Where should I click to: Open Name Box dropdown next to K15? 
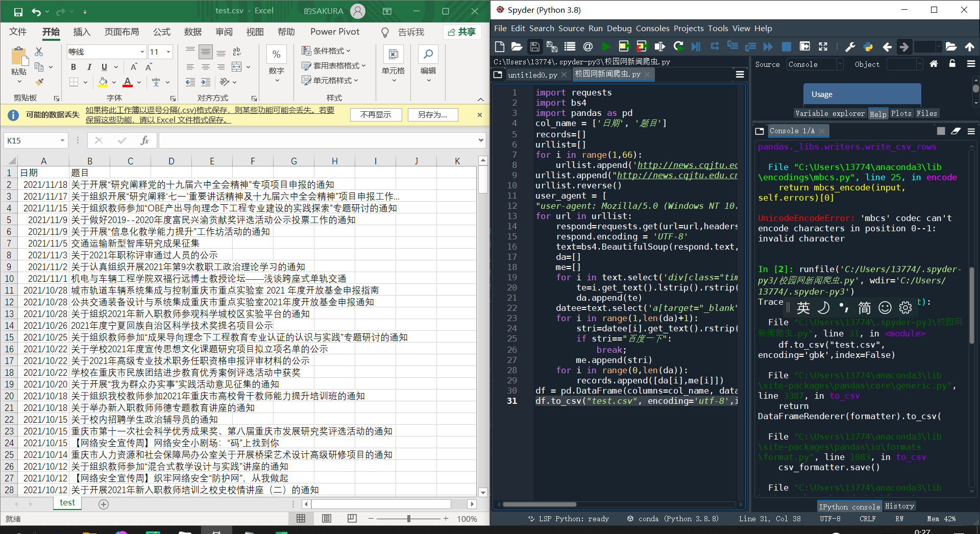click(62, 140)
